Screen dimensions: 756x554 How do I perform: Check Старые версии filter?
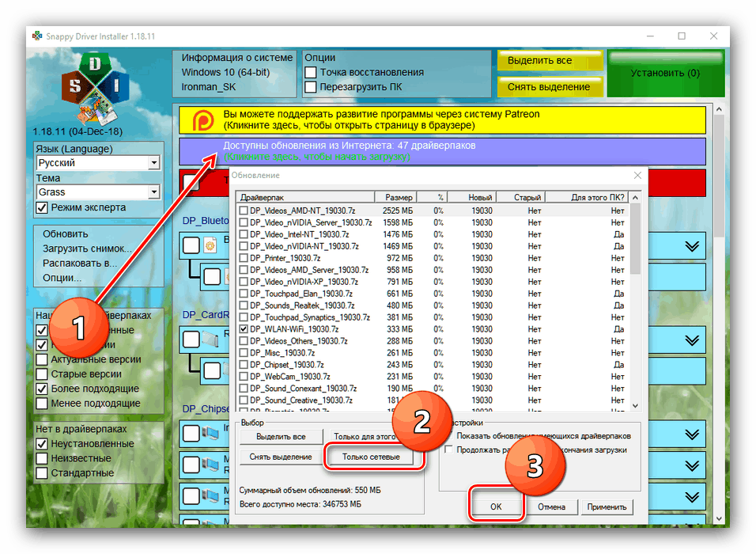(42, 374)
